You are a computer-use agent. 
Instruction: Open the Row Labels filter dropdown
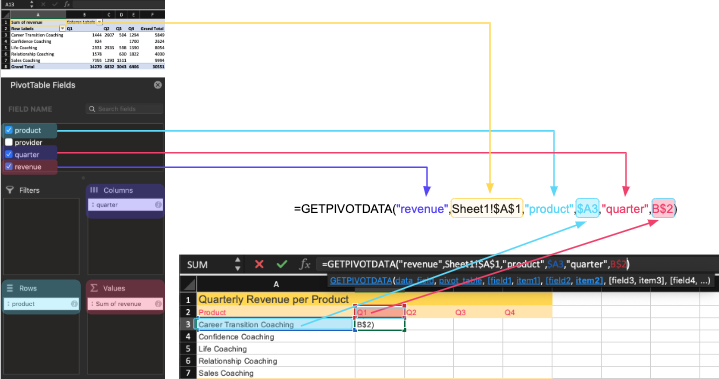pyautogui.click(x=62, y=28)
